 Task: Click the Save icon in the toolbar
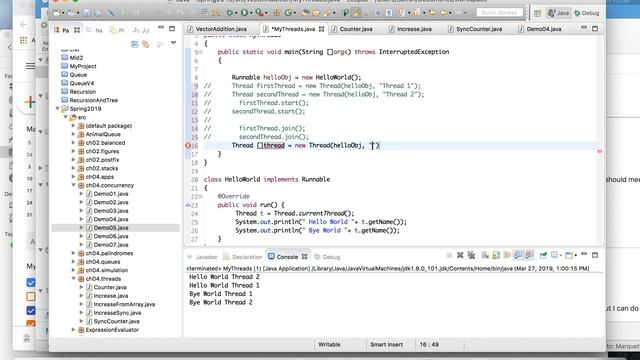[x=87, y=13]
